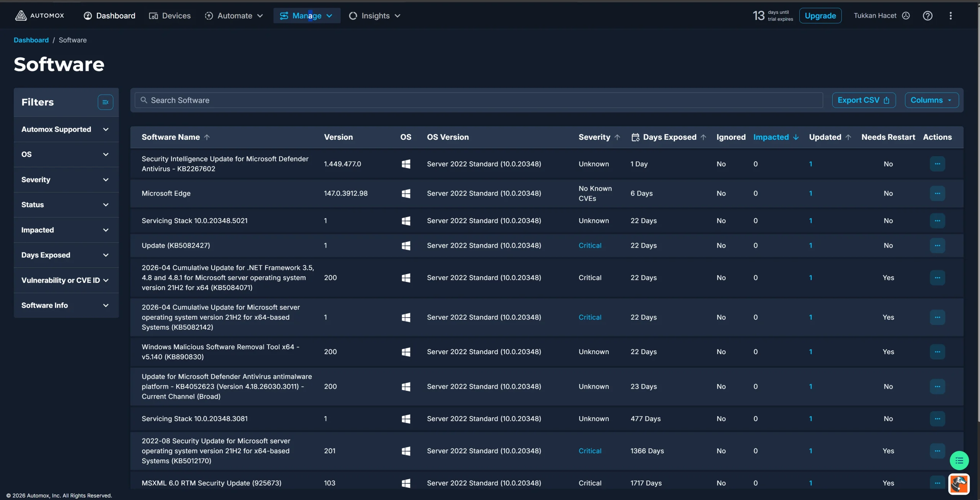The width and height of the screenshot is (980, 500).
Task: Open actions menu for Microsoft Edge row
Action: point(937,193)
